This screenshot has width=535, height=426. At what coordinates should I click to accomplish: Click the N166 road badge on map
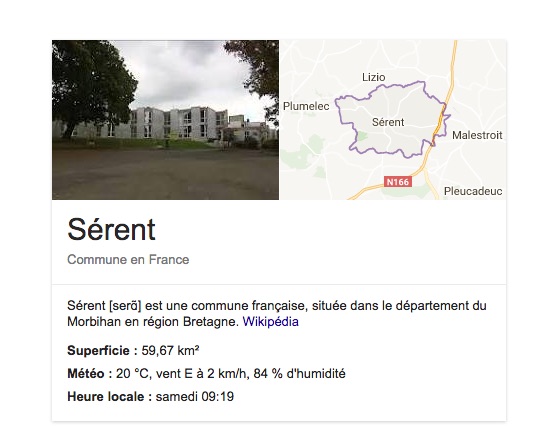[x=398, y=182]
